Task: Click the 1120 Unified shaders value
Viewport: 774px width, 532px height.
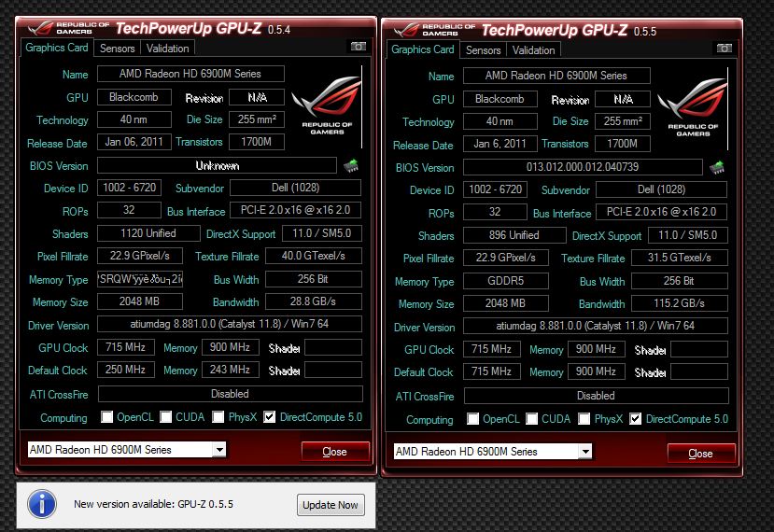Action: tap(148, 233)
